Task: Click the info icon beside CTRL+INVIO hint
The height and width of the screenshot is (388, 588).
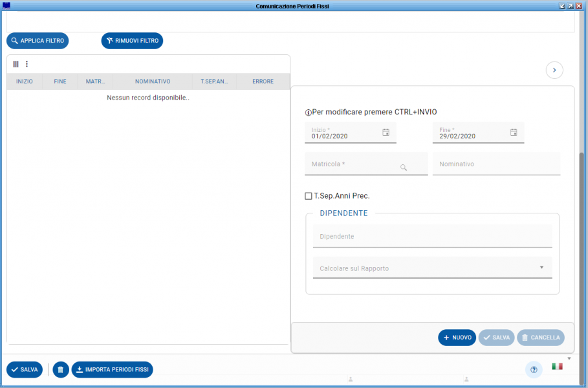Action: (309, 113)
